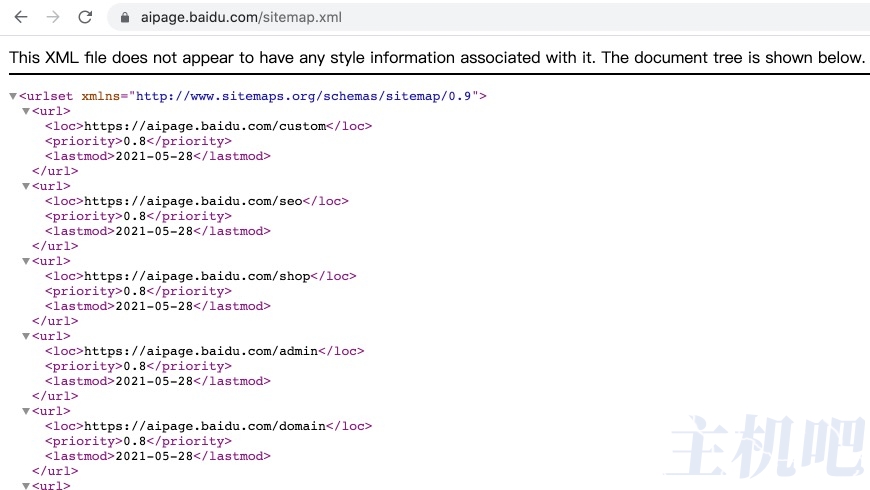Click the browser forward arrow

pos(53,17)
